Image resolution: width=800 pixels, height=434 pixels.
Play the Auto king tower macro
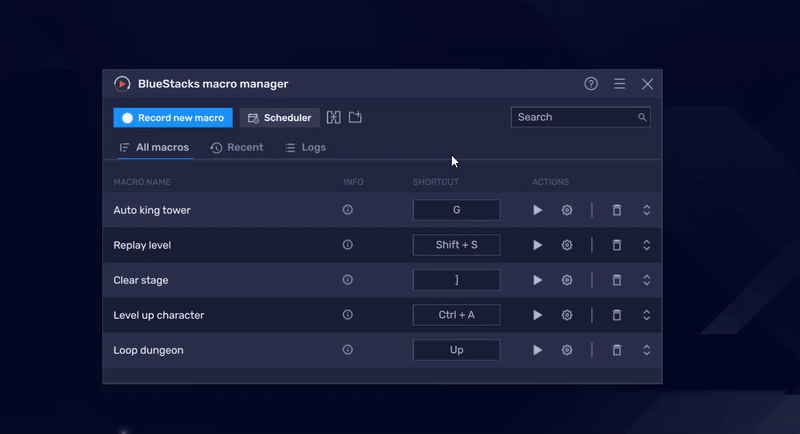(537, 210)
